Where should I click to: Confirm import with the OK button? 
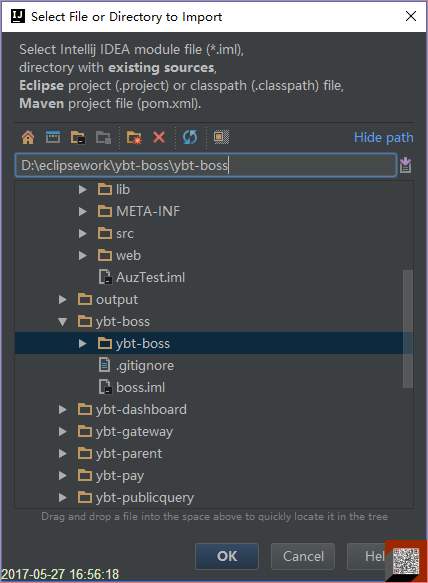coord(227,556)
